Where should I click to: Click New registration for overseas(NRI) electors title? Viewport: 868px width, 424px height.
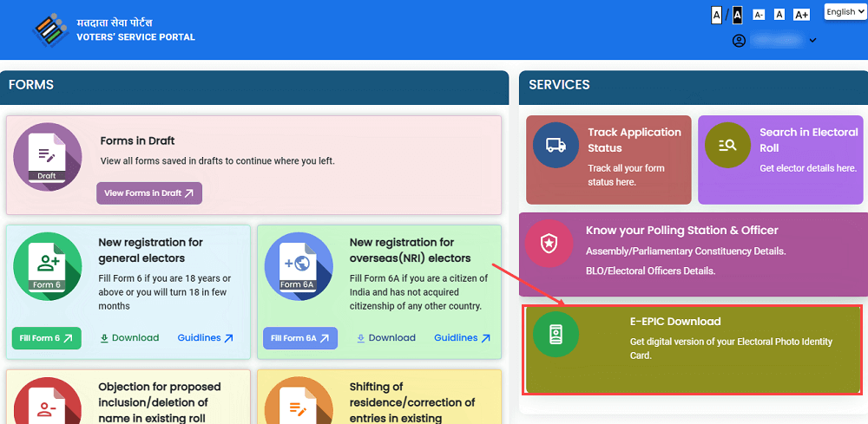pos(411,251)
